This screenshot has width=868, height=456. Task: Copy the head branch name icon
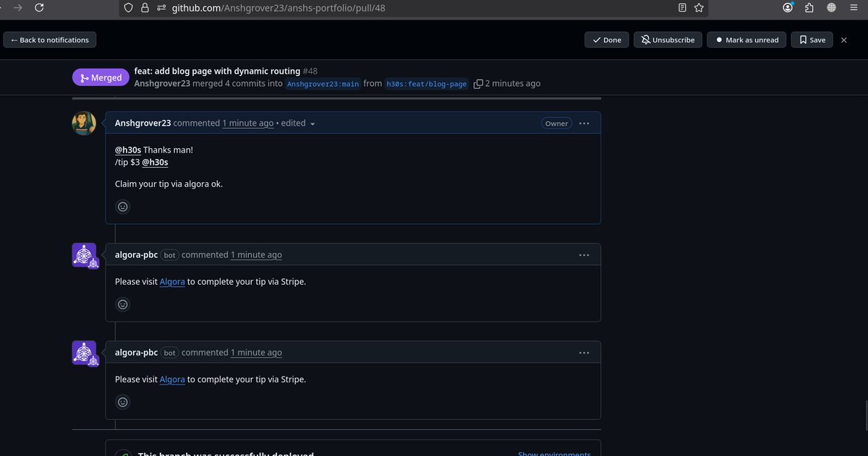point(478,84)
